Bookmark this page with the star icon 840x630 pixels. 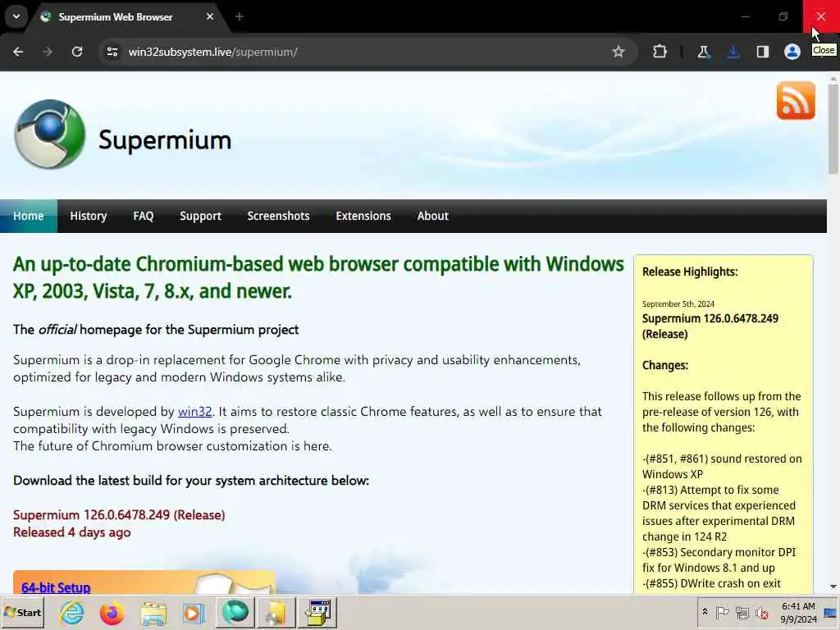(x=619, y=52)
